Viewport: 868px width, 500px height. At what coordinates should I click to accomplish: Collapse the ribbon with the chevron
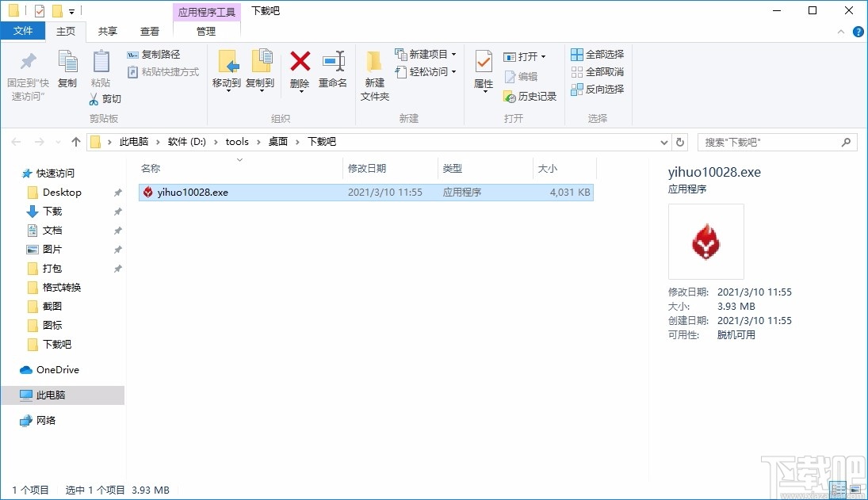pos(840,32)
